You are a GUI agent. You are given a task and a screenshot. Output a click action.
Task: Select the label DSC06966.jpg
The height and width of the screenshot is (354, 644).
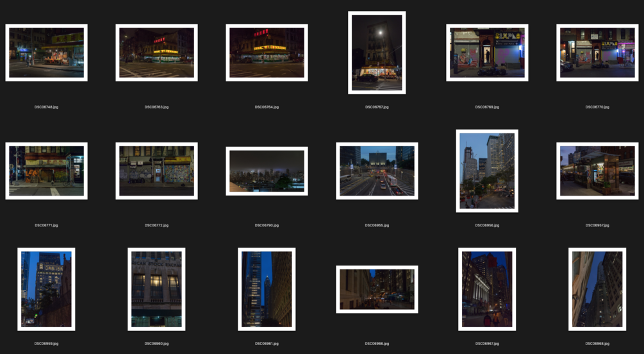pos(377,343)
